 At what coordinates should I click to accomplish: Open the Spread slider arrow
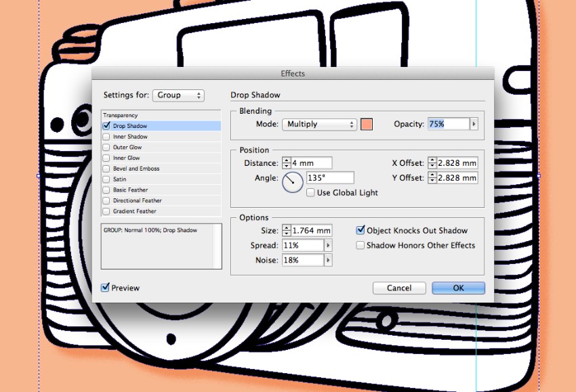point(328,245)
